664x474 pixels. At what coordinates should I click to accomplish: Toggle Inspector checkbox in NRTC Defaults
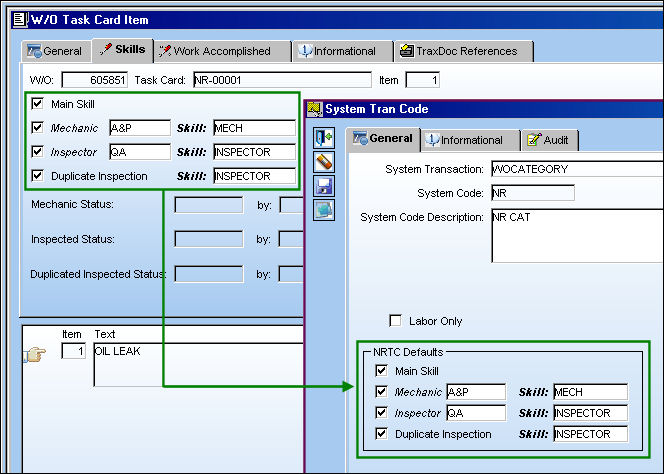click(x=381, y=413)
